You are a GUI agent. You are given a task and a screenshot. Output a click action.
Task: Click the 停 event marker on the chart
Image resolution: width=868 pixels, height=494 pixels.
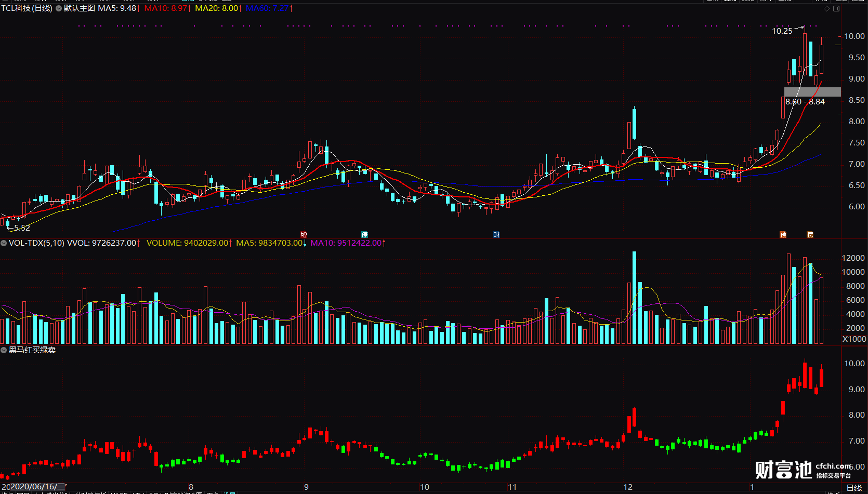pos(365,235)
